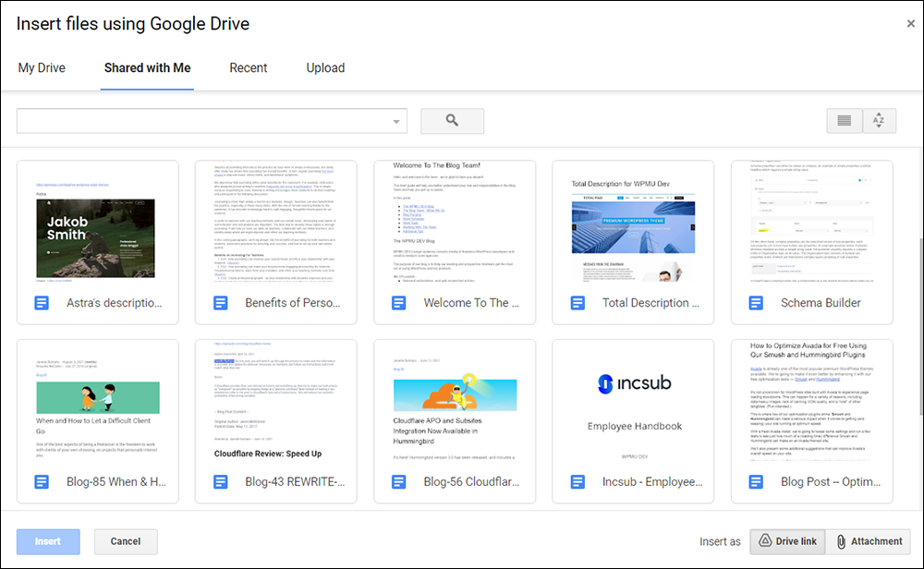Select the Optimize Avada document thumbnail

(x=812, y=402)
